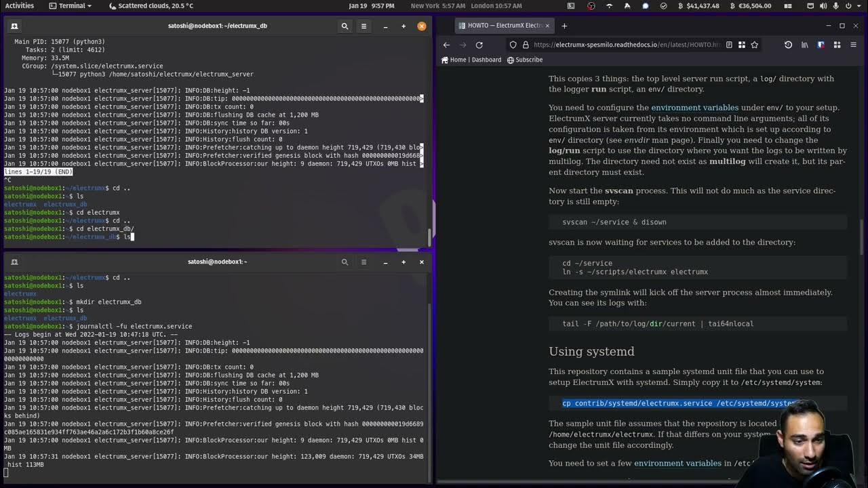The image size is (868, 488).
Task: Open the extensions grid icon in toolbar
Action: (x=837, y=45)
